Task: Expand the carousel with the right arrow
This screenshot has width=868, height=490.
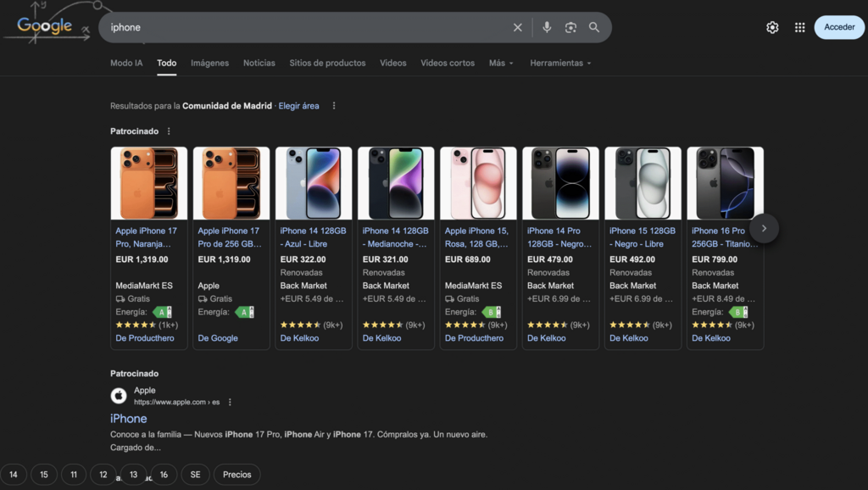Action: pos(764,228)
